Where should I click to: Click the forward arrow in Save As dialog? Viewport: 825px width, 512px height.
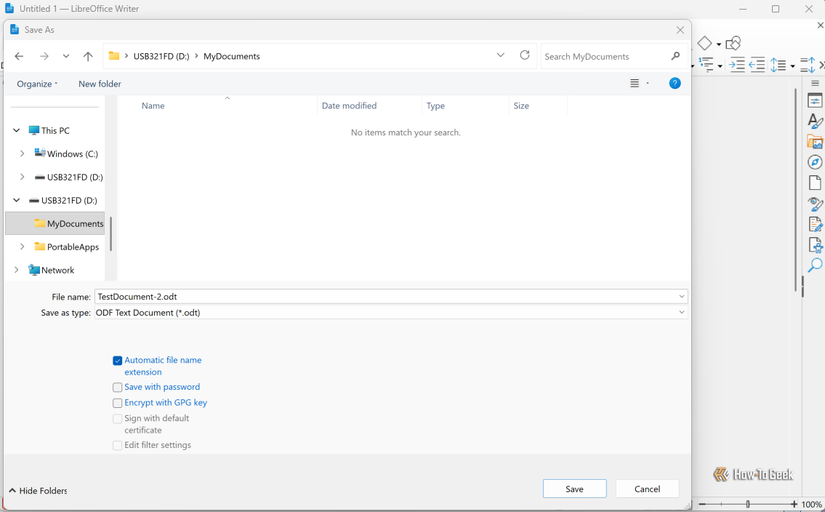44,56
